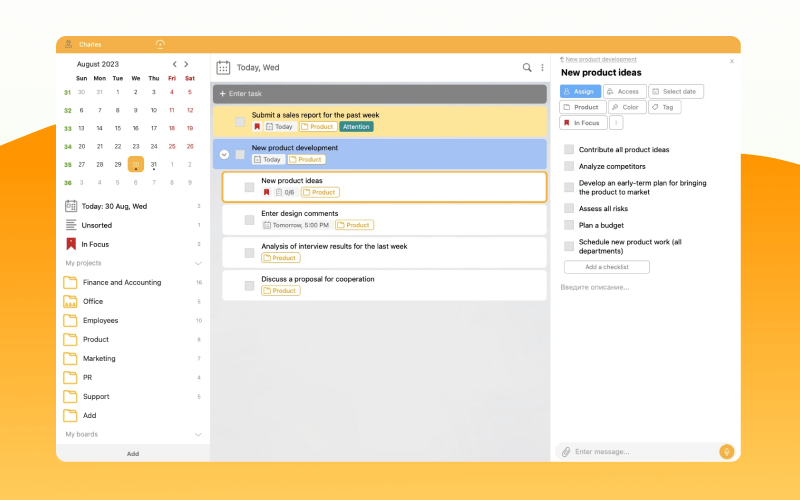
Task: Toggle the In Focus button in details
Action: 584,123
